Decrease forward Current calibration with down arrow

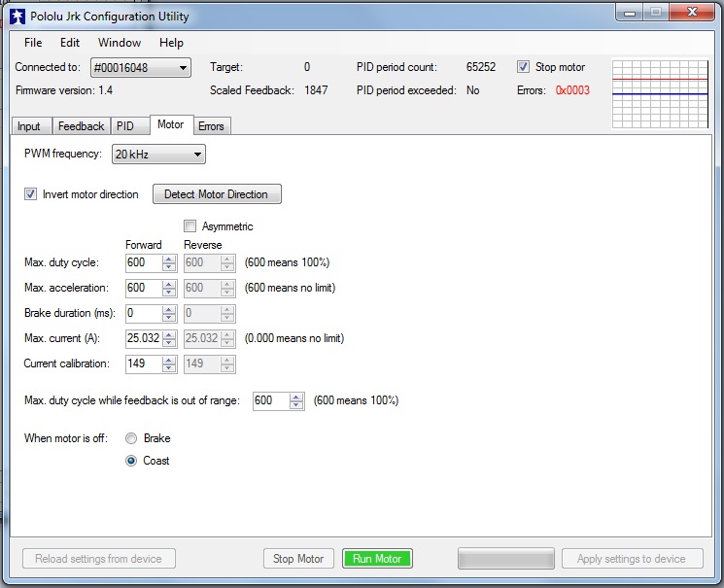click(169, 368)
